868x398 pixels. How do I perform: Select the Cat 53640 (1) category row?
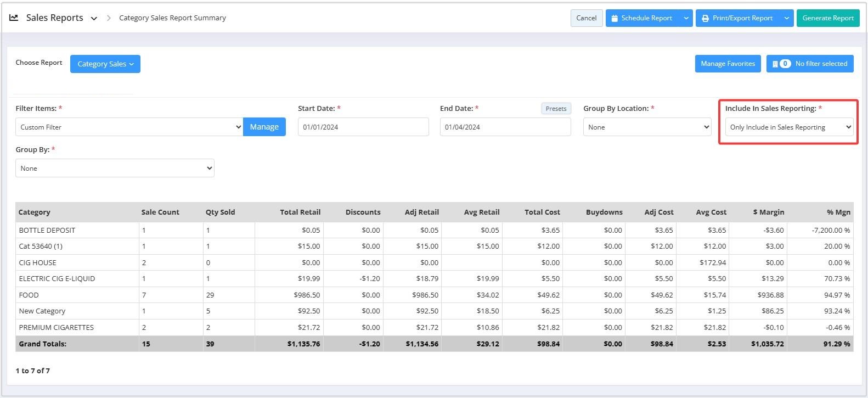(435, 246)
